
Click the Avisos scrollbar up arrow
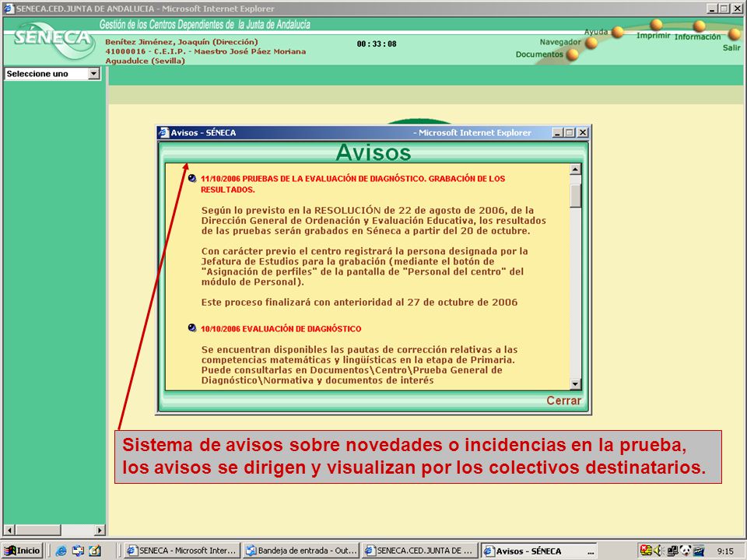(x=575, y=170)
